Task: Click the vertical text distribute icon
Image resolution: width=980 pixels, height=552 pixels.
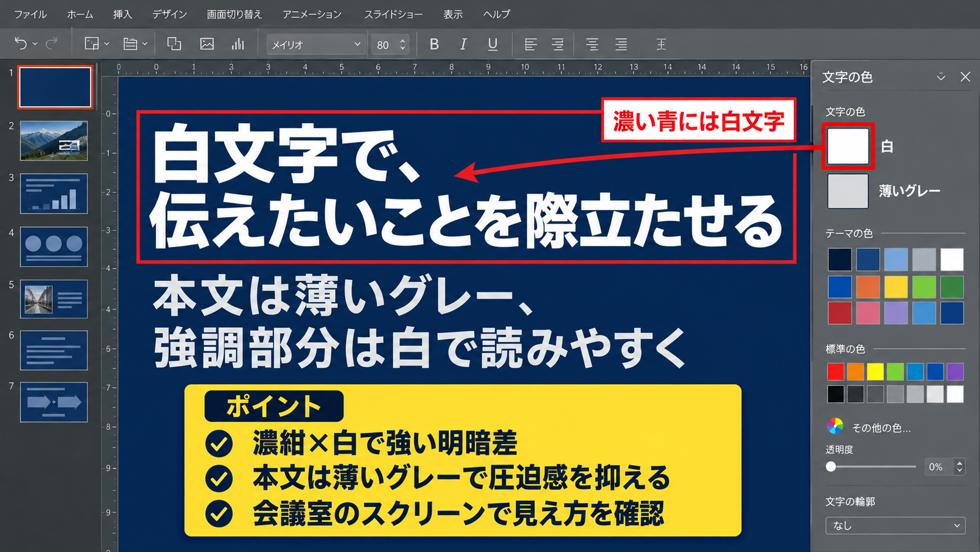Action: pos(661,44)
